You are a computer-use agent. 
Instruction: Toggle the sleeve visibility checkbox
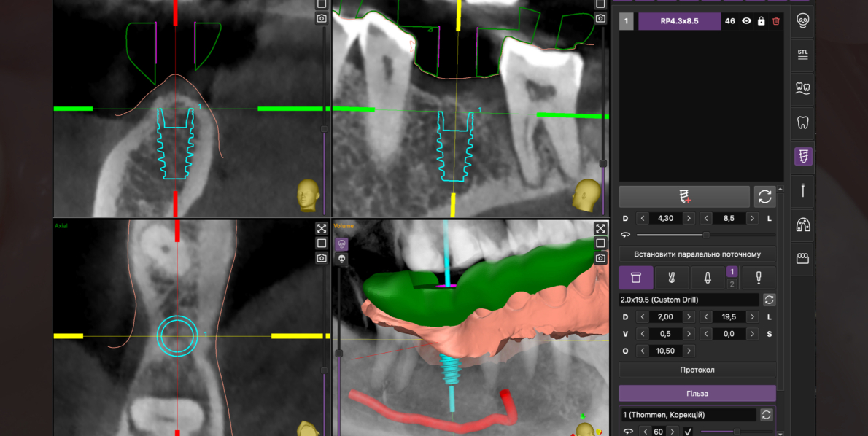687,432
